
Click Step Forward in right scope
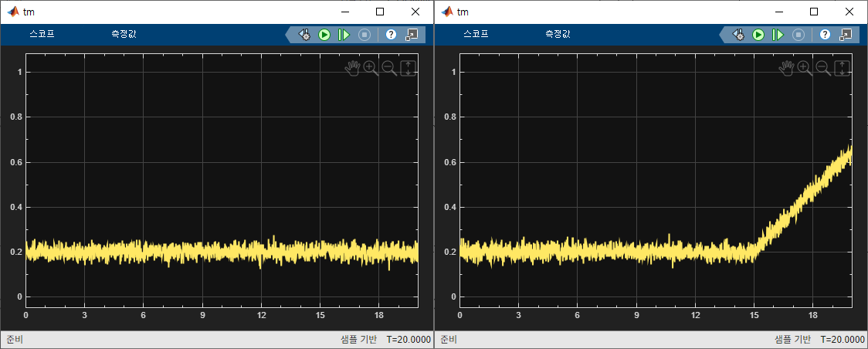pos(778,35)
